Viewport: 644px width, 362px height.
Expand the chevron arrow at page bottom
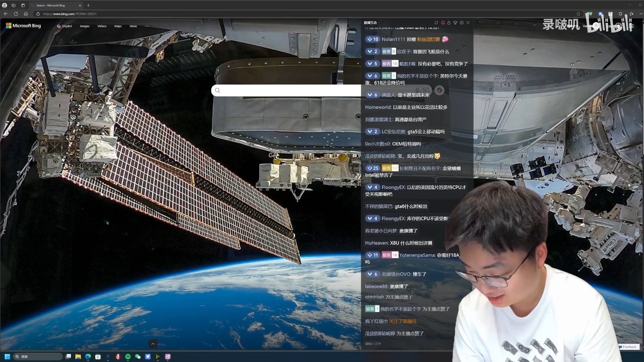coord(153,344)
